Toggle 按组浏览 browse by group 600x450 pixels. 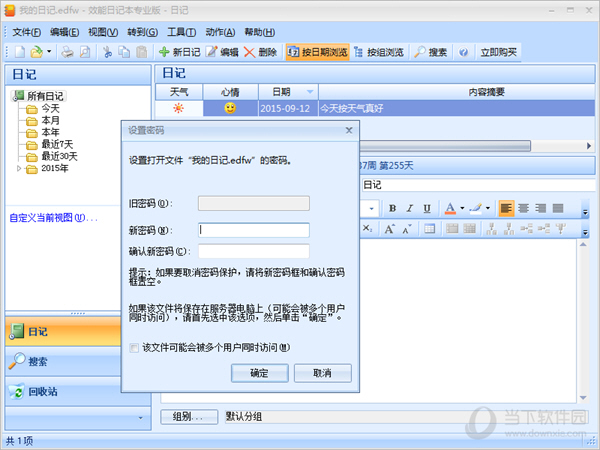[x=378, y=52]
